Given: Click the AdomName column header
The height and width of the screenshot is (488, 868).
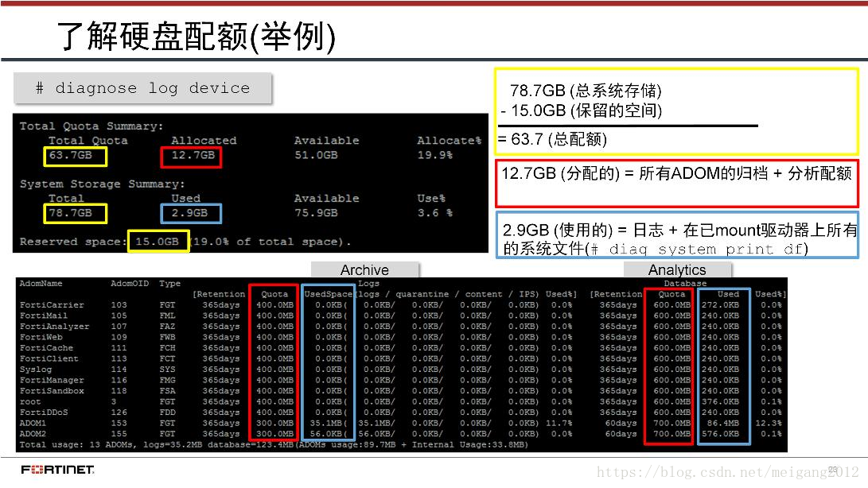Looking at the screenshot, I should (41, 283).
